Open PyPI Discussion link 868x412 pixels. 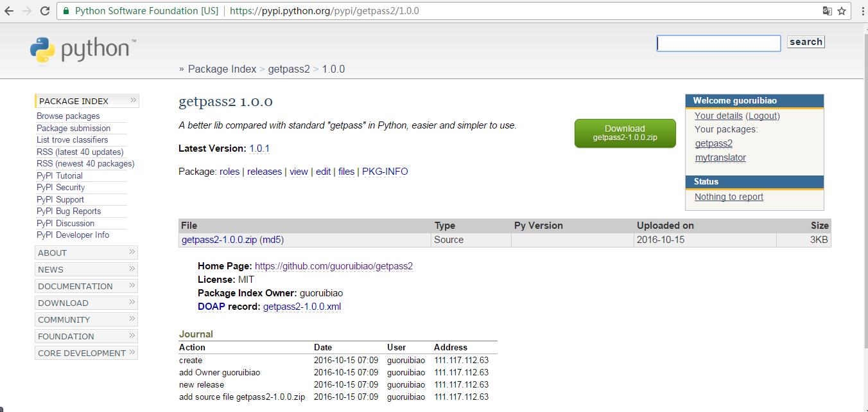(65, 223)
